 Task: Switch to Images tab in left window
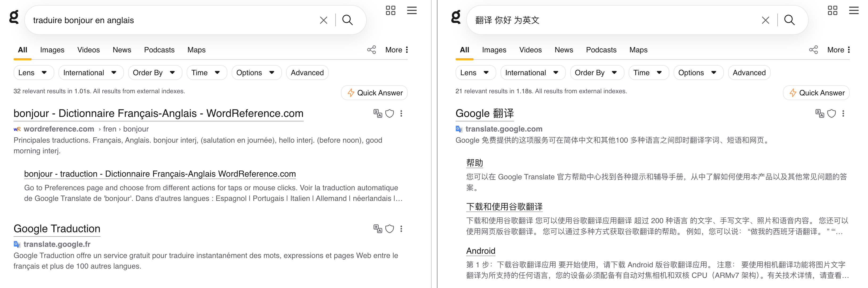click(x=52, y=50)
